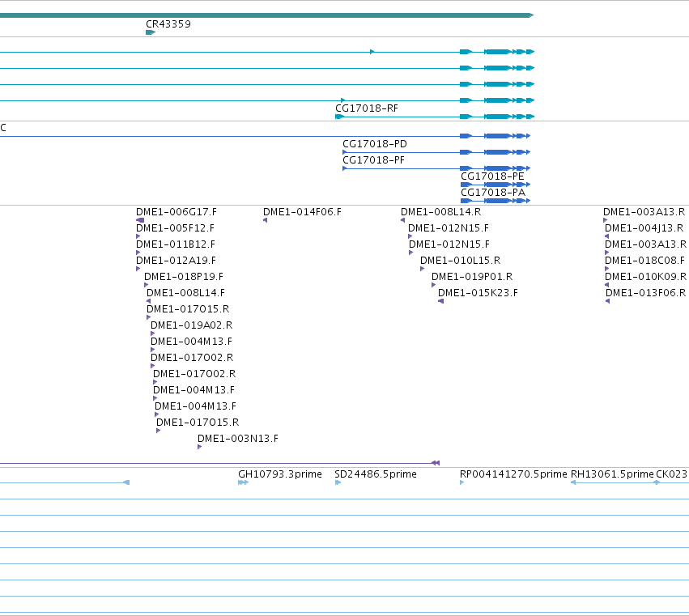Select the purple arrow under DME1-015K23.F
Viewport: 689px width, 616px height.
440,301
